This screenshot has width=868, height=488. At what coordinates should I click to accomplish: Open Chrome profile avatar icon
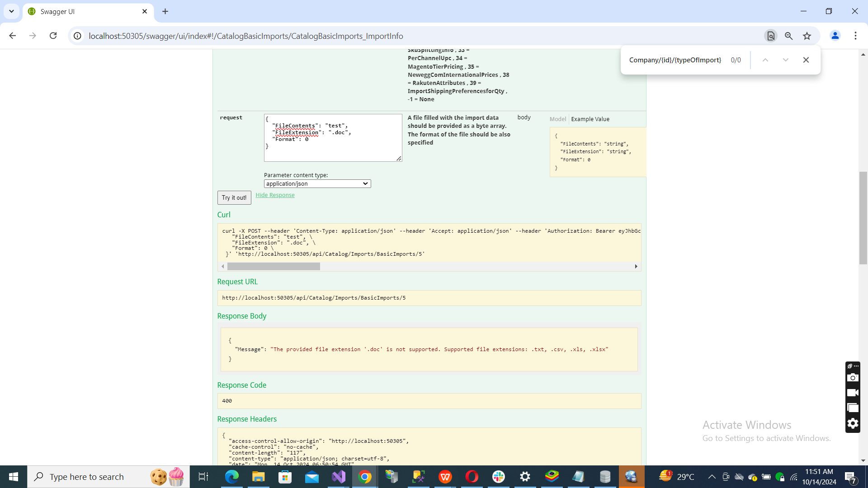click(x=835, y=36)
